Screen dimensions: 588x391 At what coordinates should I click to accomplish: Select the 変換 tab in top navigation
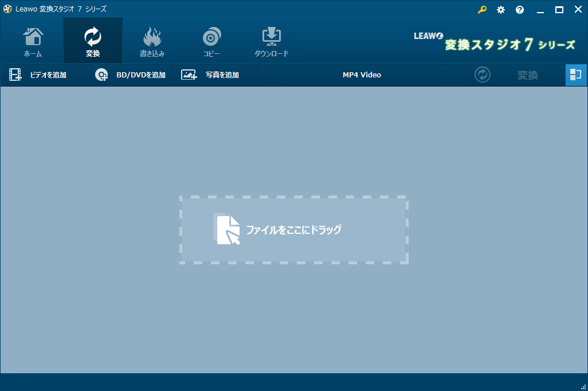92,42
